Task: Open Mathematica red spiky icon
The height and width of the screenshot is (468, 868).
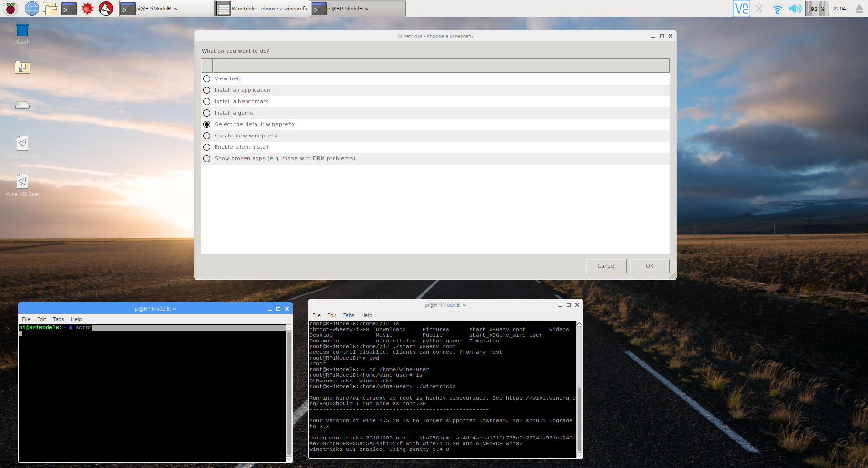Action: coord(87,8)
